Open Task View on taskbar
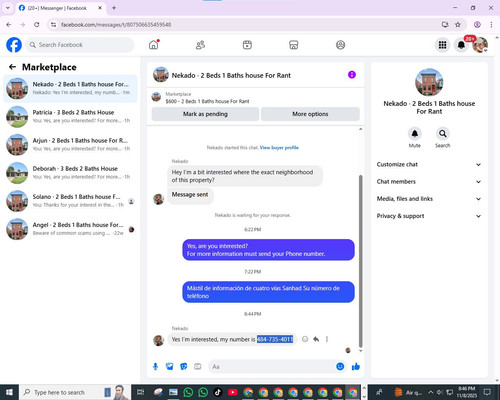Image resolution: width=500 pixels, height=400 pixels. point(141,392)
